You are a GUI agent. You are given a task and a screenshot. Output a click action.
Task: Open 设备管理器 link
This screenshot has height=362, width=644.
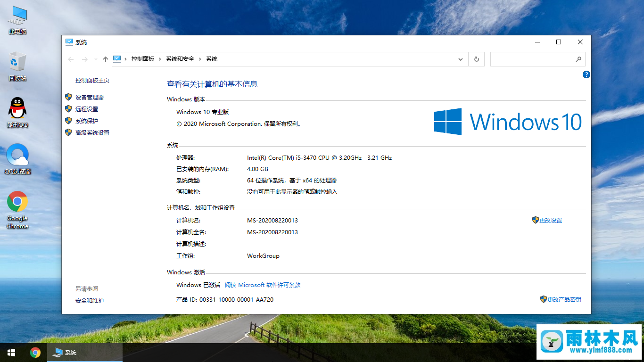[90, 97]
